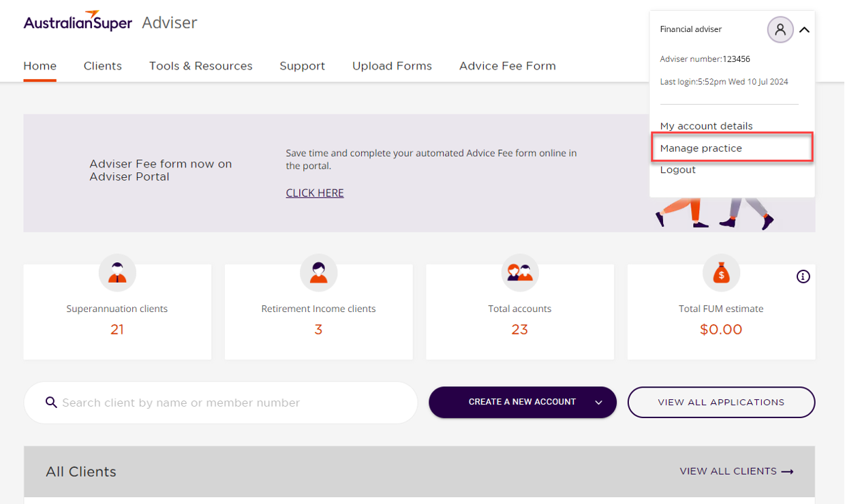Viewport: 845px width, 504px height.
Task: Click the Retirement Income clients count 3
Action: click(x=318, y=330)
